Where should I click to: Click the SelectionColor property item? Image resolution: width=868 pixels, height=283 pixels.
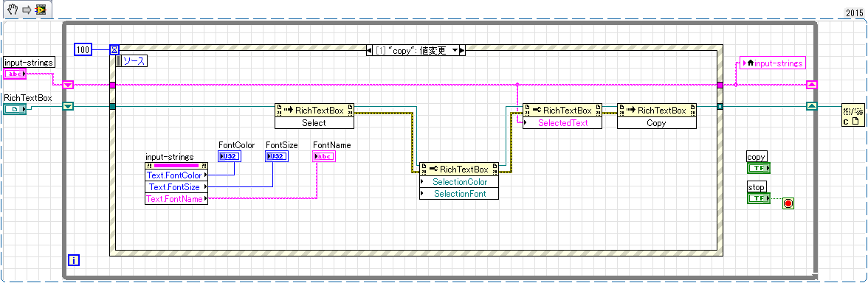point(459,182)
